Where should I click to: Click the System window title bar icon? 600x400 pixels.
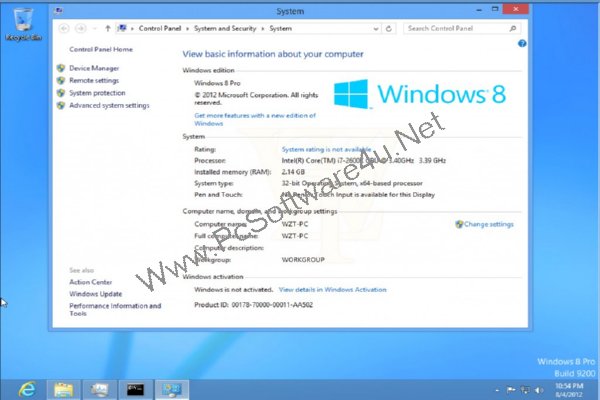tap(59, 11)
